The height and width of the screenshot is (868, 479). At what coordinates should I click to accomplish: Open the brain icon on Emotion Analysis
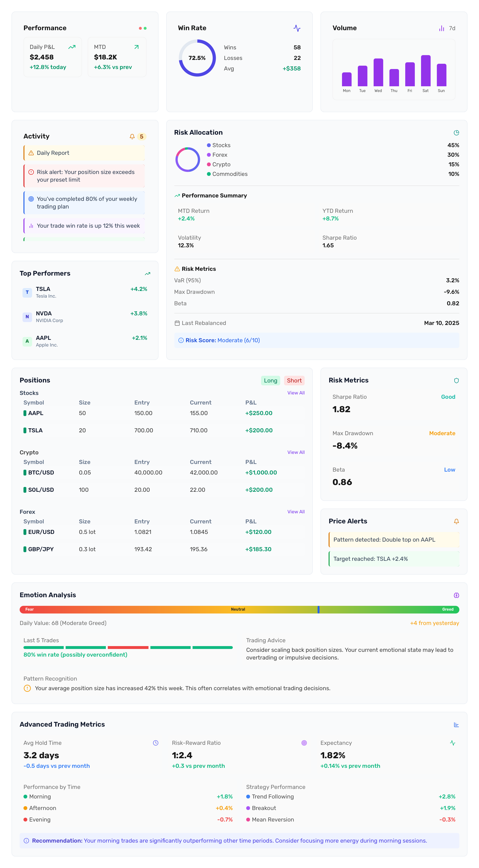[456, 595]
